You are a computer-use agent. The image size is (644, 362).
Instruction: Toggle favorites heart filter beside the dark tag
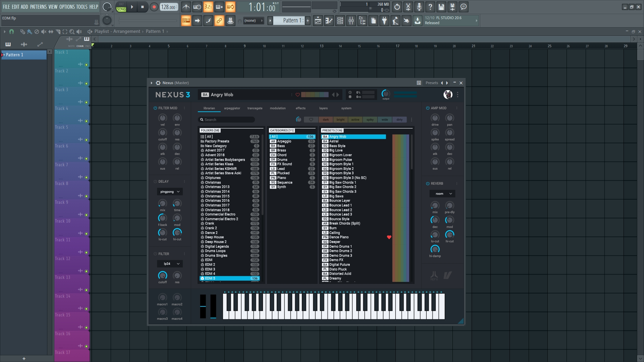coord(311,120)
